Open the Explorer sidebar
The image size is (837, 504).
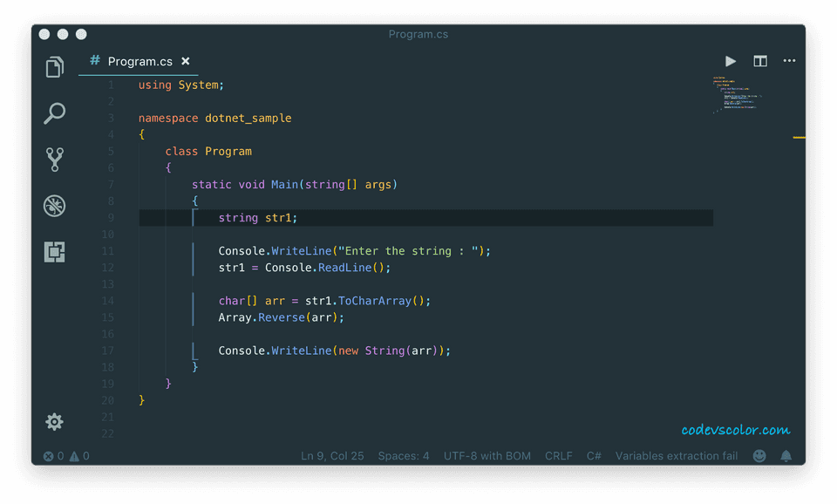[54, 66]
